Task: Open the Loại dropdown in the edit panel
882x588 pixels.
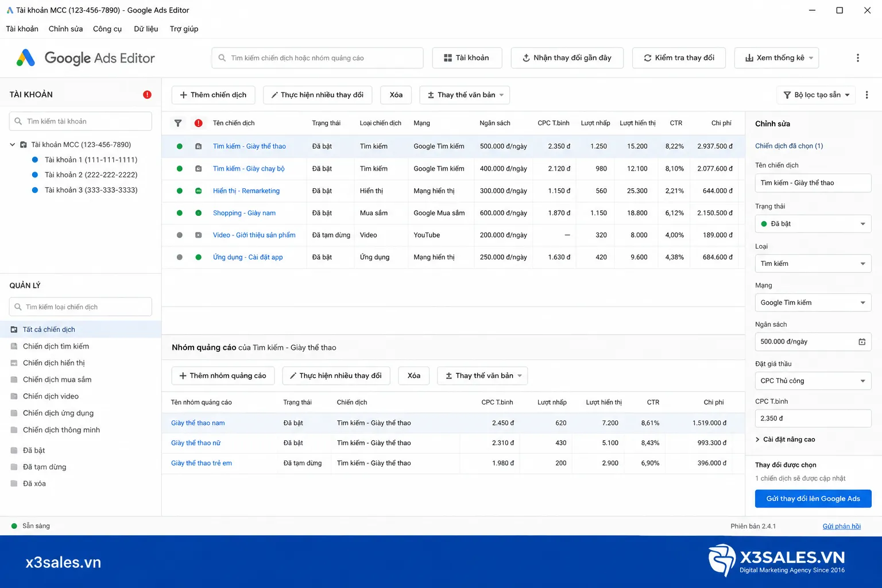Action: (x=813, y=264)
